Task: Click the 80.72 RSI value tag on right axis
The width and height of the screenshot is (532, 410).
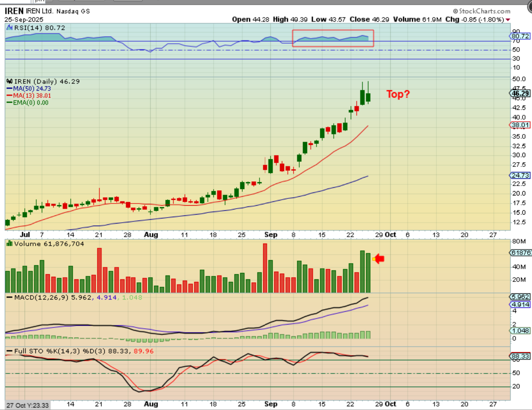Action: (521, 36)
